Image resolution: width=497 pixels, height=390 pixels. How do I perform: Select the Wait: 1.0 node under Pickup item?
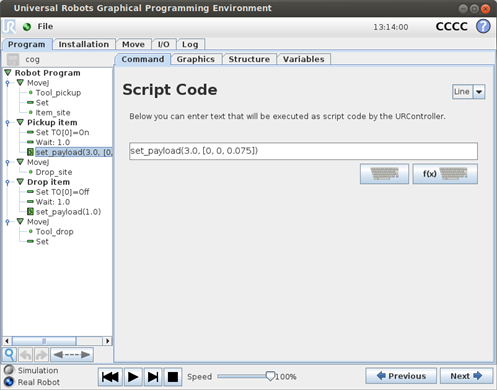tap(53, 142)
